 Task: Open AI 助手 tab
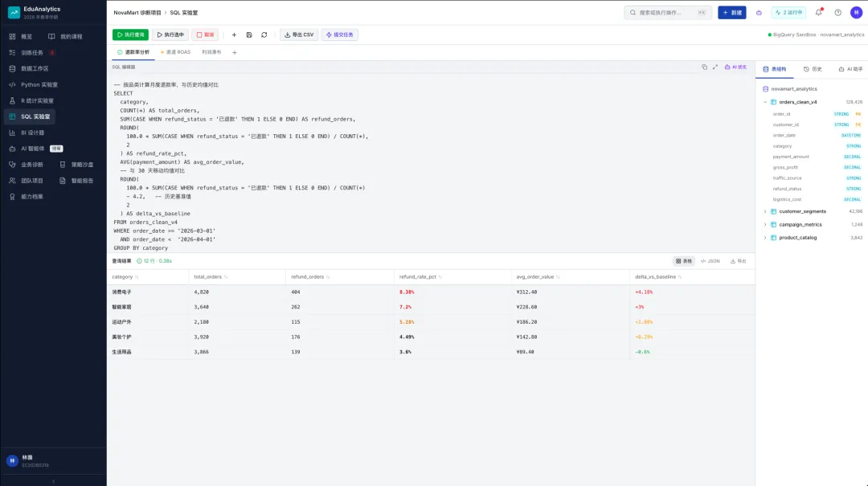[850, 69]
